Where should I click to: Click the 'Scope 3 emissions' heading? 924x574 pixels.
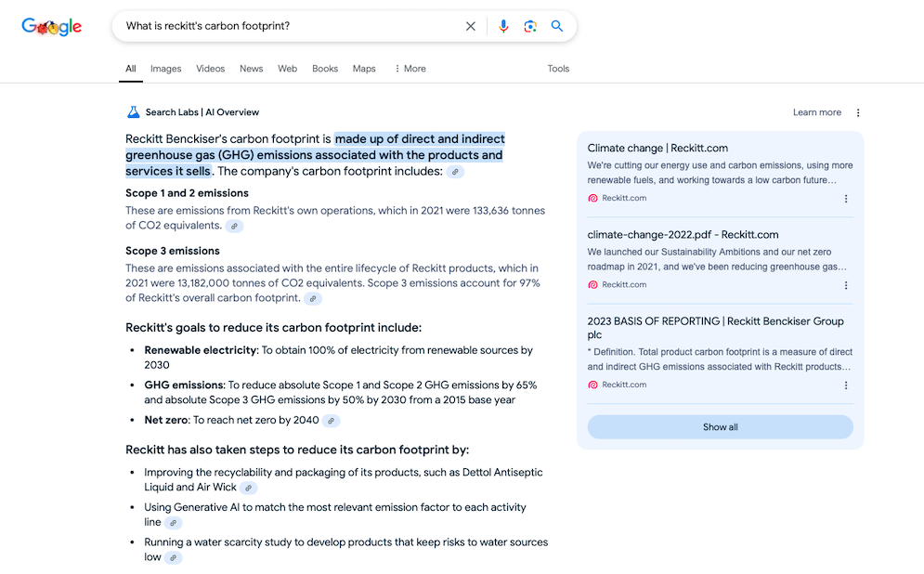pos(173,251)
